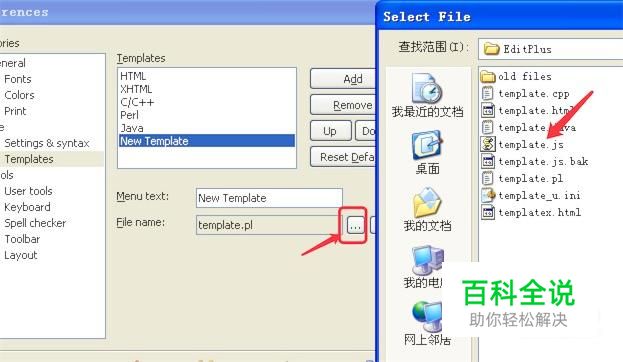Select Java in the Templates list
This screenshot has height=362, width=623.
pos(207,128)
